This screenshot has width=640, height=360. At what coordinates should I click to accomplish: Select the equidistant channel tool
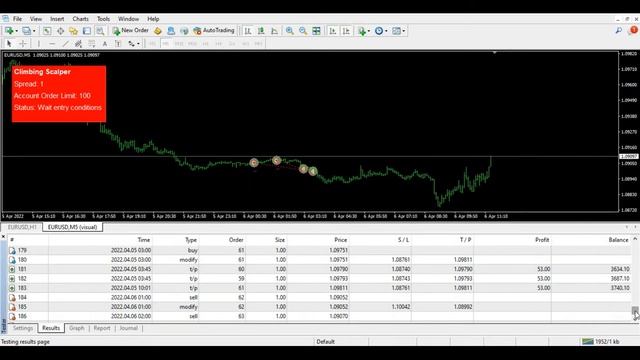click(x=78, y=44)
